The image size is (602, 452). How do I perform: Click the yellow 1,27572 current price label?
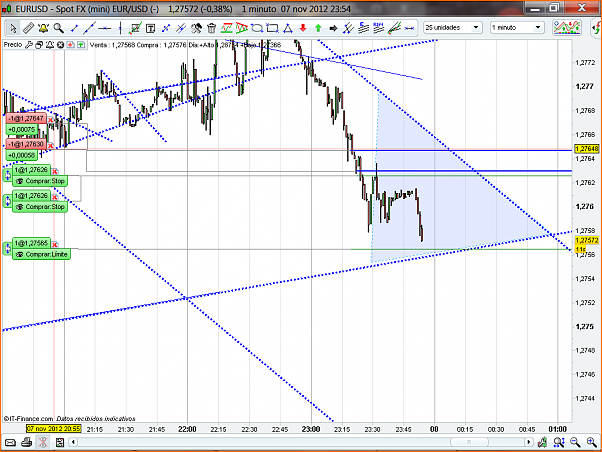pos(587,240)
